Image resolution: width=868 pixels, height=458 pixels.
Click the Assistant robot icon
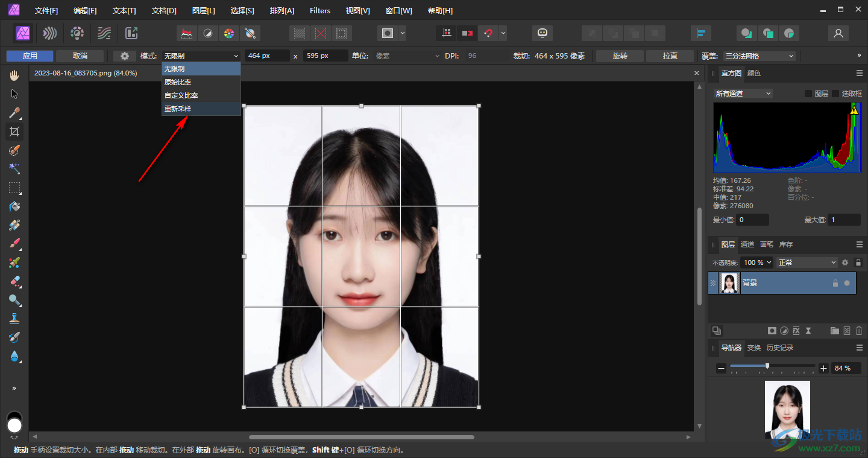coord(542,33)
